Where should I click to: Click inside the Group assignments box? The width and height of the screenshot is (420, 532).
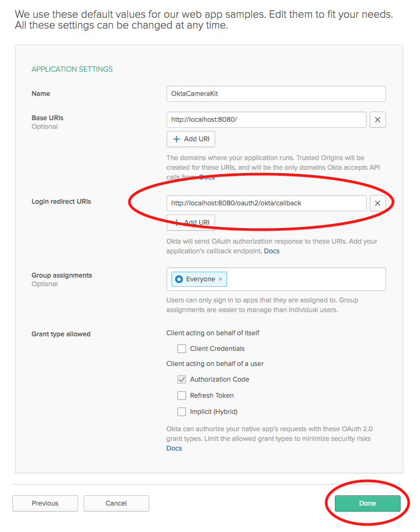[305, 279]
